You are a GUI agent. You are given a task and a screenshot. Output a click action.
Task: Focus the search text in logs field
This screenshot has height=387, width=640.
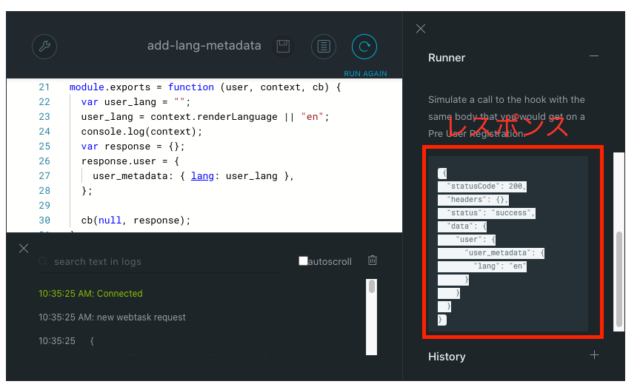coord(161,262)
